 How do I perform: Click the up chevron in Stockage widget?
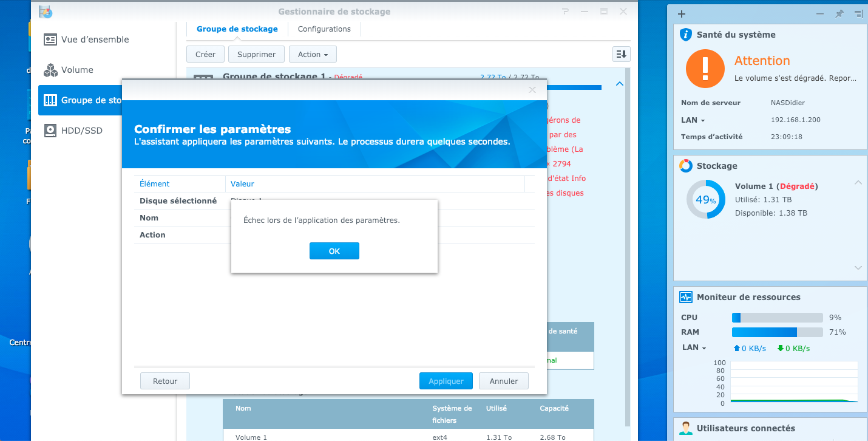(858, 182)
